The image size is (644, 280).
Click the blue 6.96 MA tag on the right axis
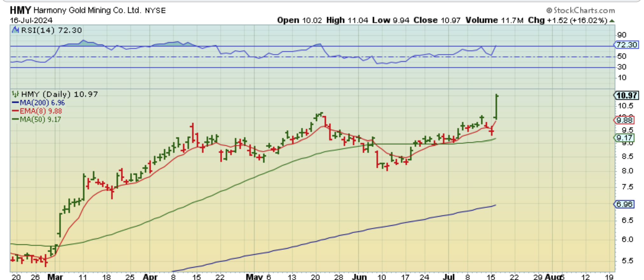(624, 204)
